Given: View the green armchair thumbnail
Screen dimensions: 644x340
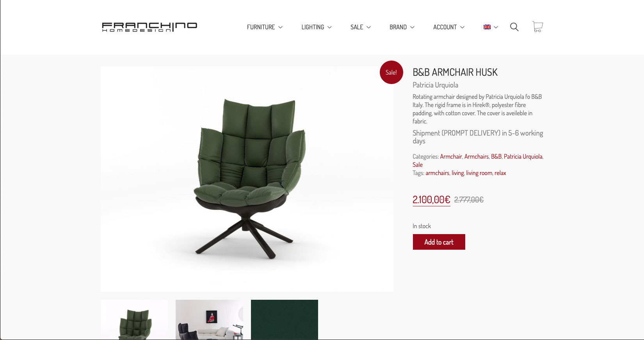Looking at the screenshot, I should click(134, 320).
